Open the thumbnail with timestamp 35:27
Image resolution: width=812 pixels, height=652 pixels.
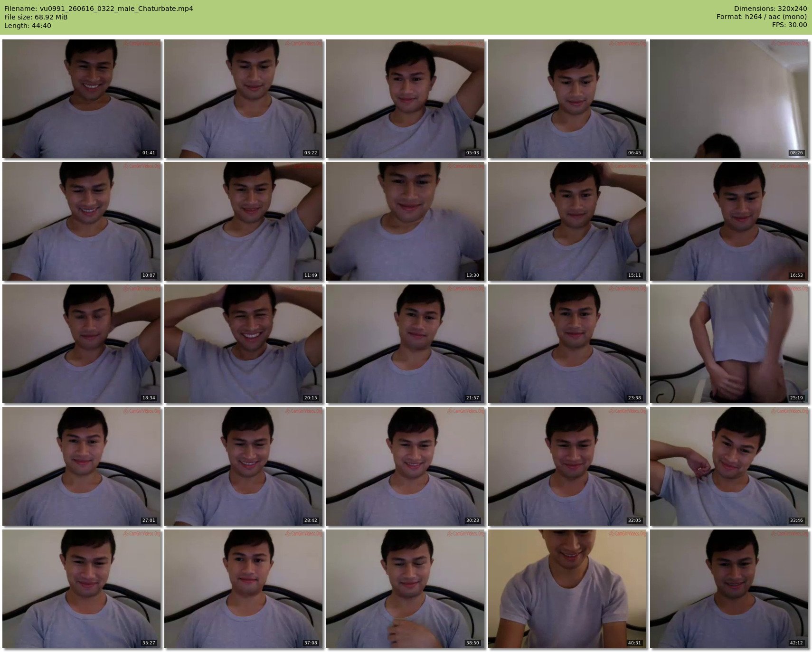(x=82, y=589)
